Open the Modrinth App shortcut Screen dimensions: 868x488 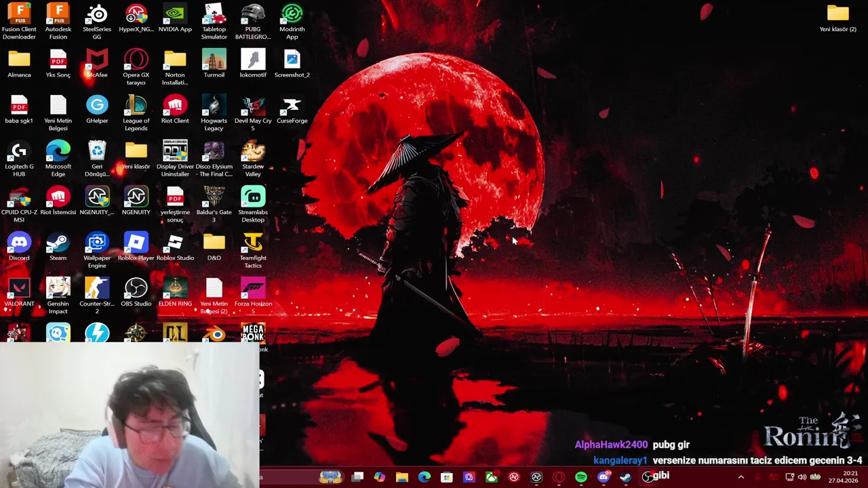[292, 22]
